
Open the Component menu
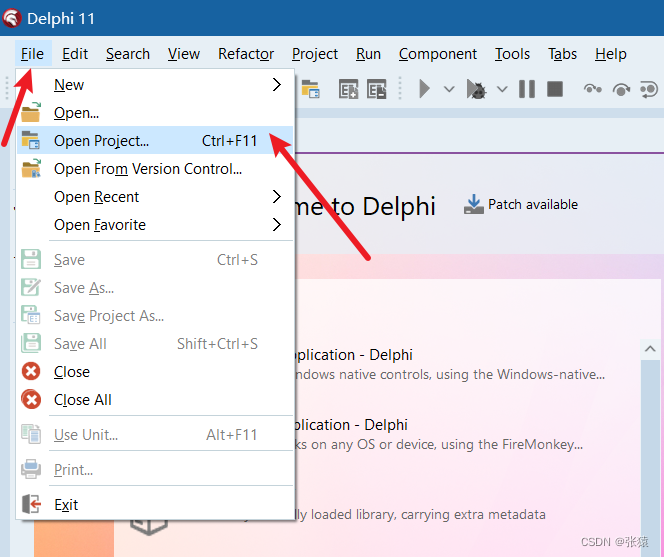[x=437, y=54]
